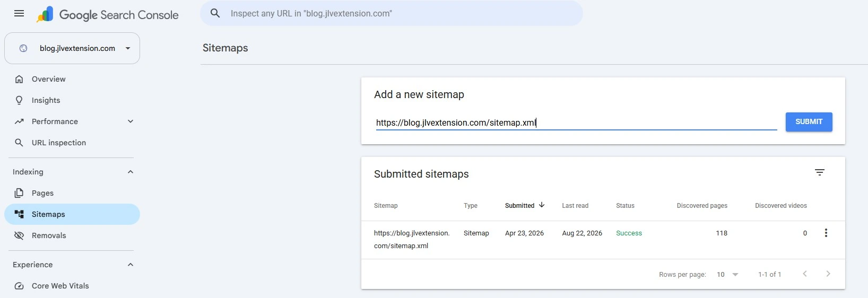Click the Insights lightbulb icon
The width and height of the screenshot is (868, 298).
pyautogui.click(x=19, y=100)
